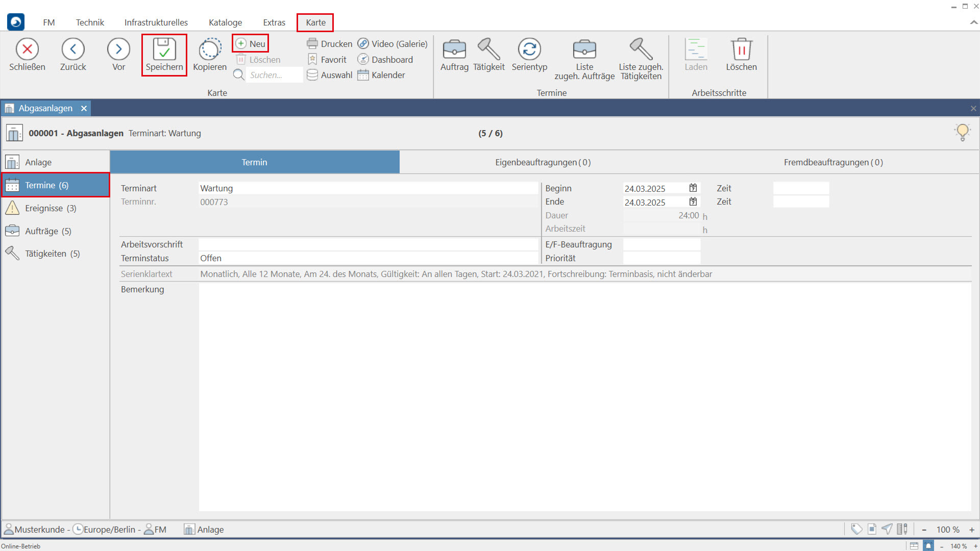The width and height of the screenshot is (980, 551).
Task: Increase zoom with plus at 100 %
Action: 971,530
